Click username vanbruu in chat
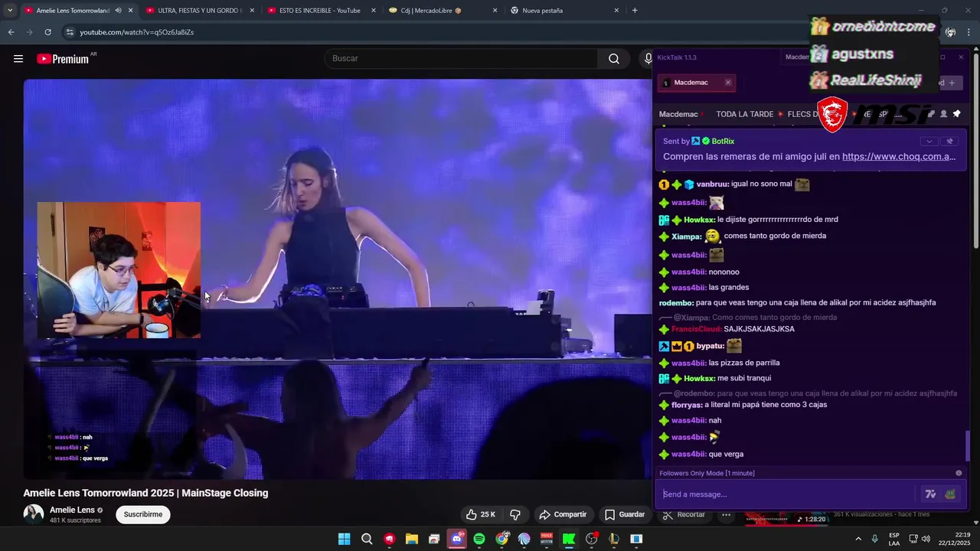Viewport: 980px width, 551px height. click(x=712, y=184)
